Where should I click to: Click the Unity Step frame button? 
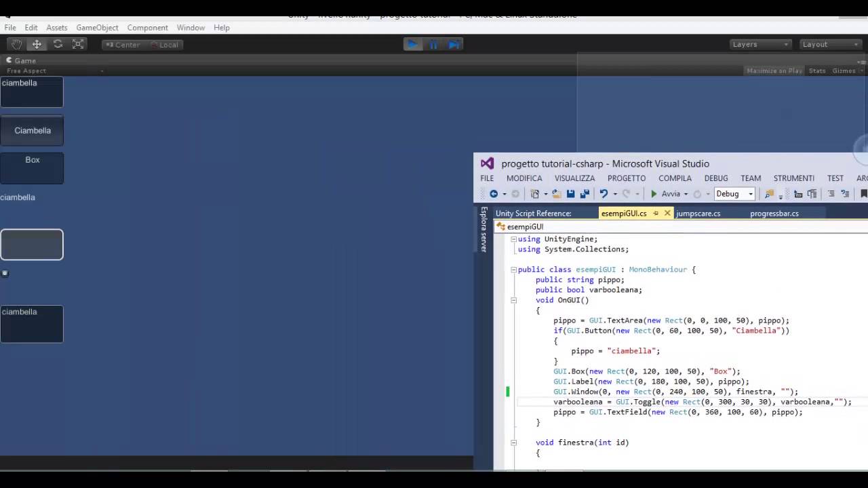454,44
